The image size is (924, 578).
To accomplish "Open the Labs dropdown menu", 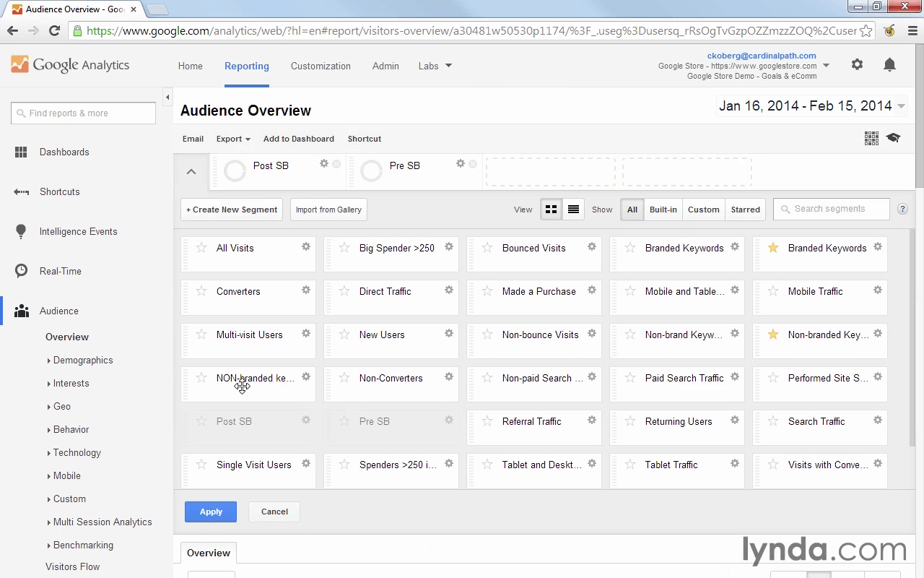I will [435, 66].
